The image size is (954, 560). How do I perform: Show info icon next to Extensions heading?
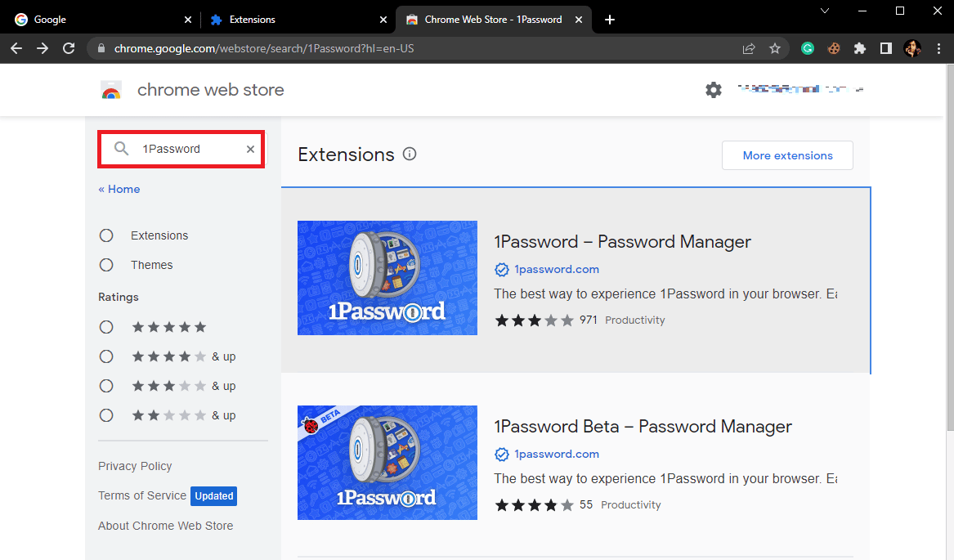(410, 154)
